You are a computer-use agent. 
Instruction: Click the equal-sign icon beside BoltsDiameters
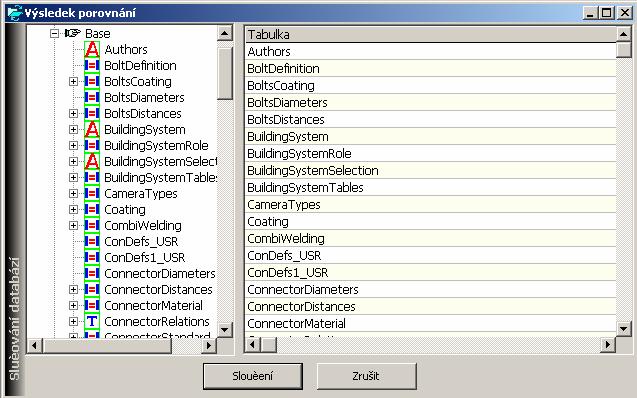[92, 97]
